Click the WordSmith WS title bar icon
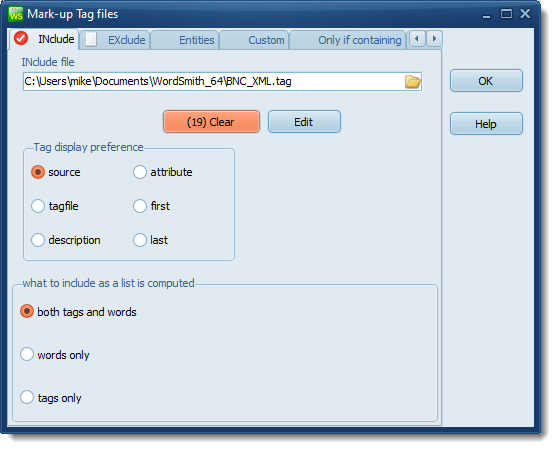556x449 pixels. coord(16,14)
